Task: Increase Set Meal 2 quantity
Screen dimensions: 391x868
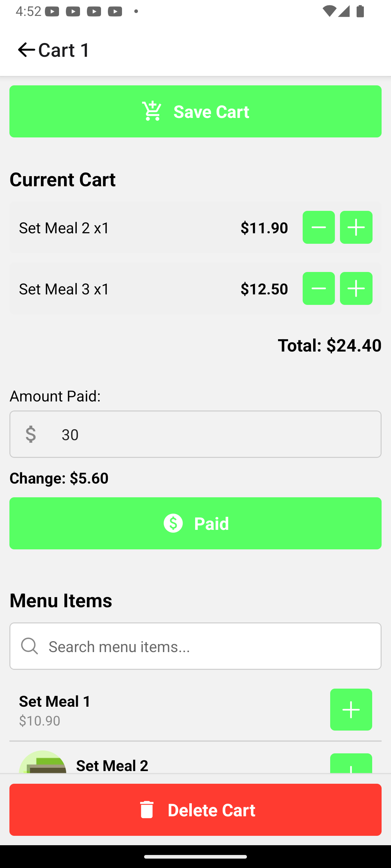Action: tap(356, 227)
